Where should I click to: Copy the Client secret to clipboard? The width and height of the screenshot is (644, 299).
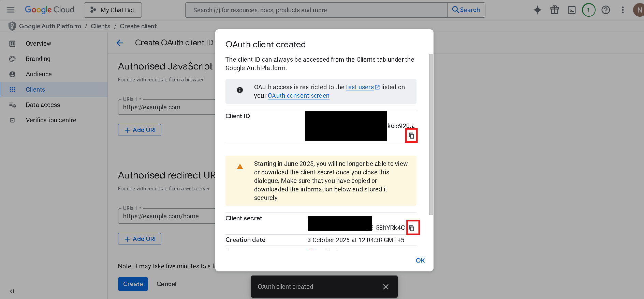coord(412,228)
